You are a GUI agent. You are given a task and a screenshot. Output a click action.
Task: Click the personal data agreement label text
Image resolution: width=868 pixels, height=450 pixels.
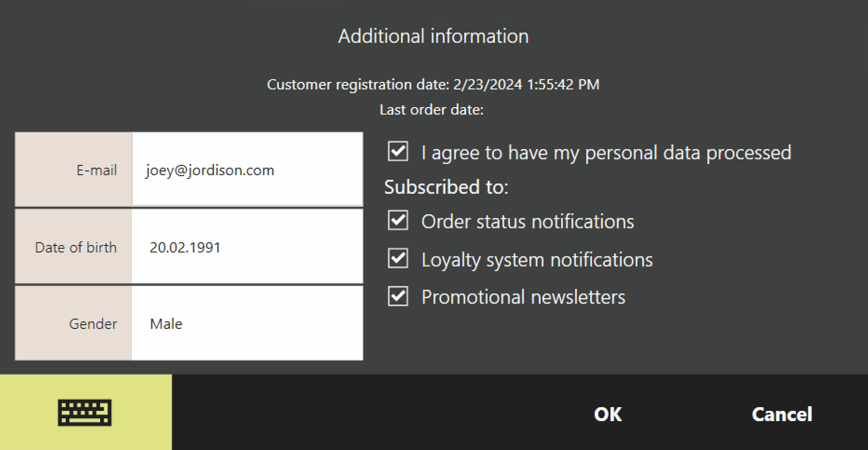pyautogui.click(x=606, y=153)
